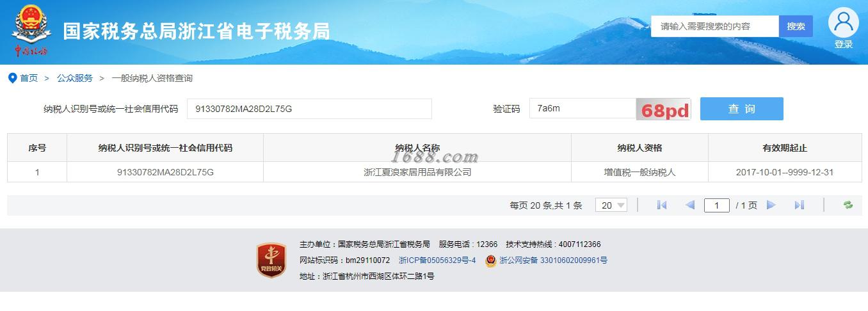Image resolution: width=868 pixels, height=311 pixels.
Task: Go to the next page arrow icon
Action: coord(771,205)
